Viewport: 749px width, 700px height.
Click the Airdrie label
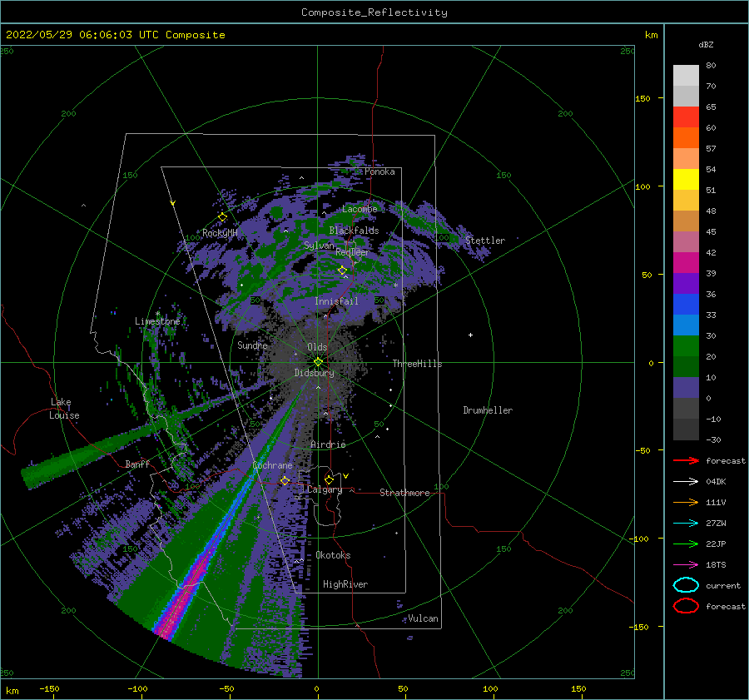(328, 444)
